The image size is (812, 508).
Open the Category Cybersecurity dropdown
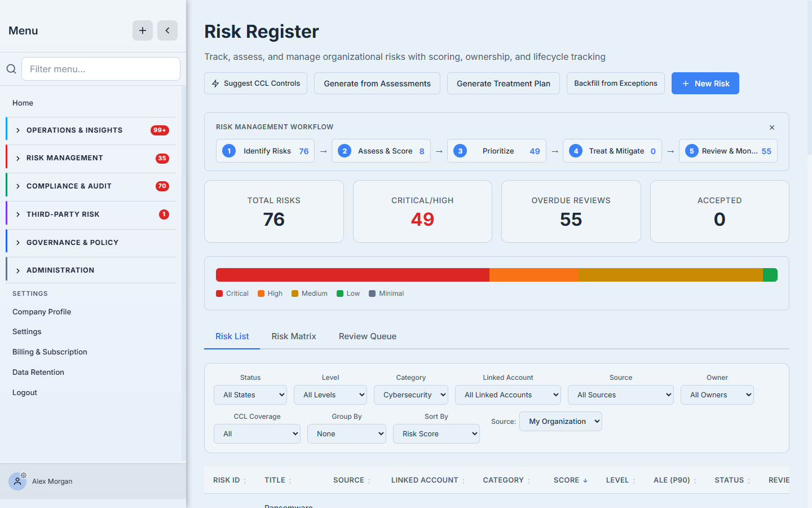click(411, 395)
